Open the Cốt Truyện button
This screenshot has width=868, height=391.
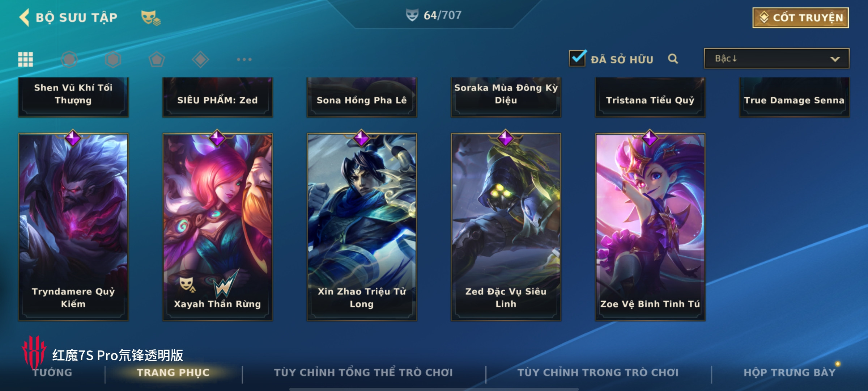tap(801, 18)
